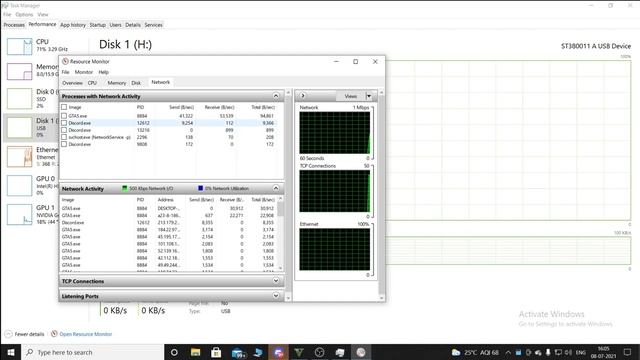The height and width of the screenshot is (360, 640).
Task: Select the GTA5.exe row with address DESKTOP
Action: pyautogui.click(x=169, y=209)
